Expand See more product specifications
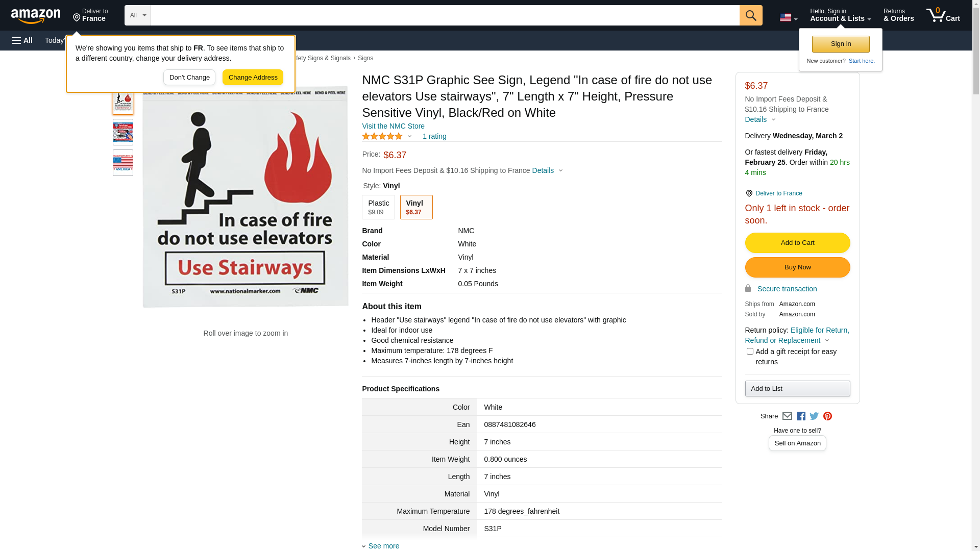Screen dimensions: 980x551 (x=383, y=546)
